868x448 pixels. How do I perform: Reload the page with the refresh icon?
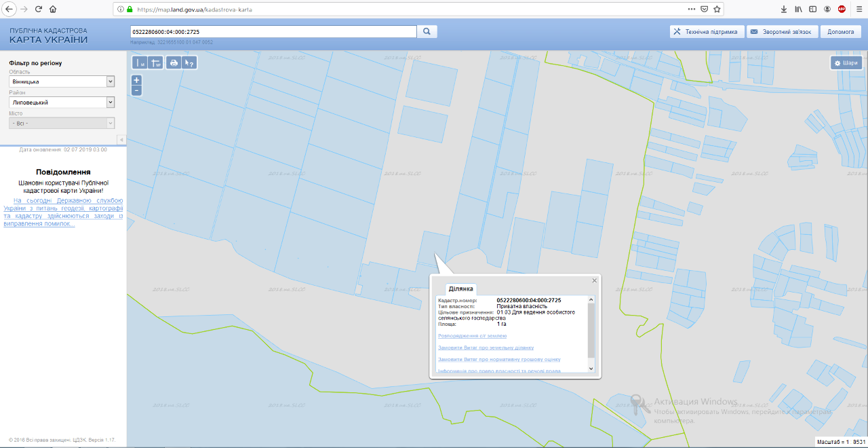pos(39,10)
